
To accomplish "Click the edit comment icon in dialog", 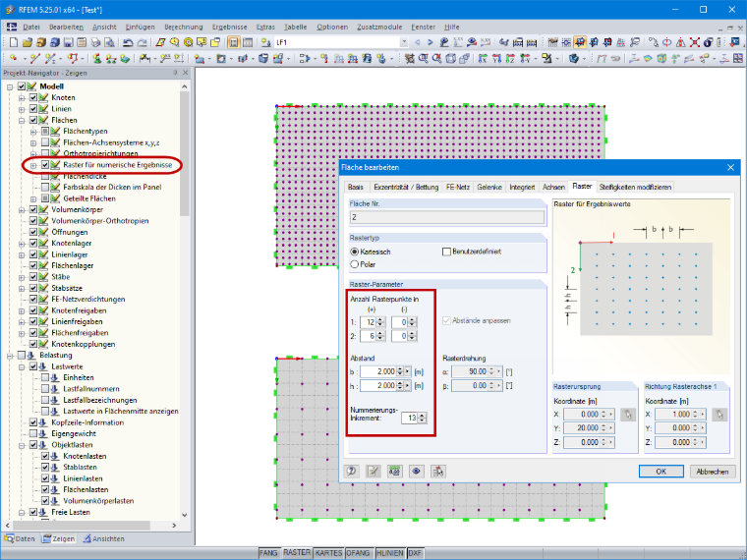I will pyautogui.click(x=373, y=471).
